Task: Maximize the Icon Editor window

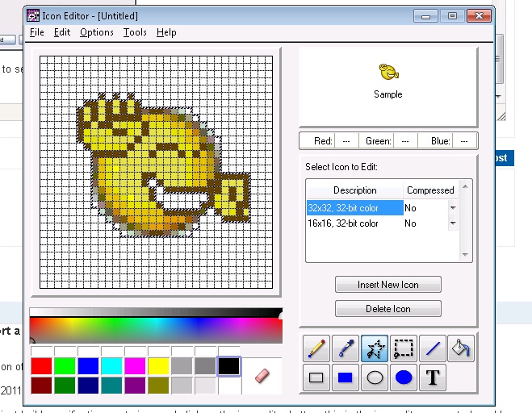Action: (x=452, y=16)
